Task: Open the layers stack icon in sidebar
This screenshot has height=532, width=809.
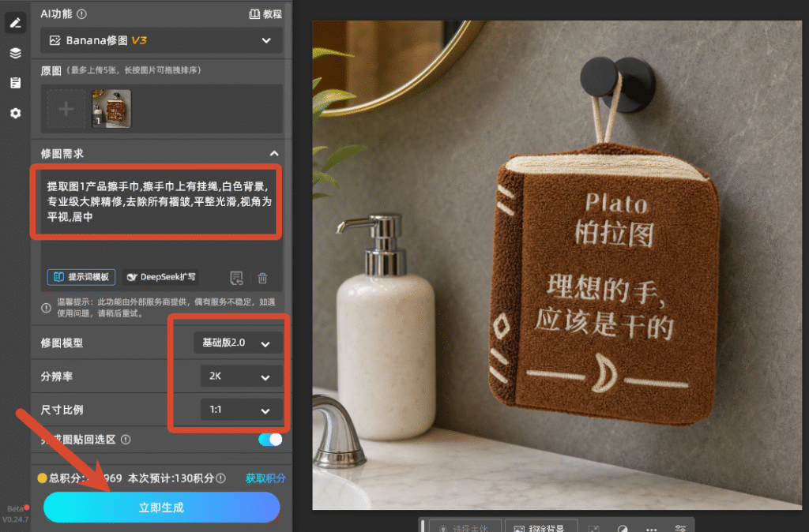Action: 16,53
